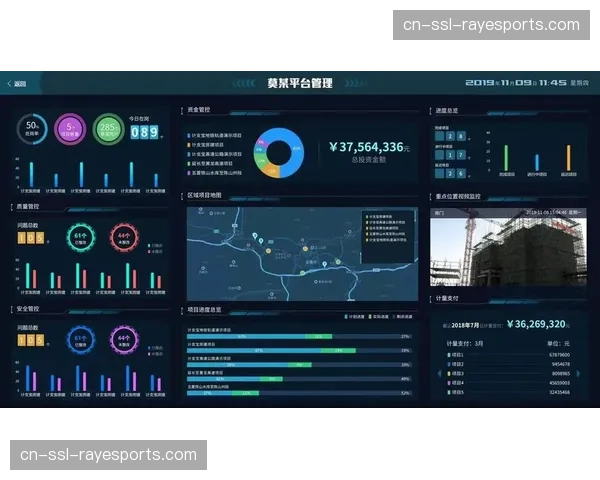This screenshot has height=480, width=600.
Task: Open the 质量管控 section header
Action: tap(28, 206)
